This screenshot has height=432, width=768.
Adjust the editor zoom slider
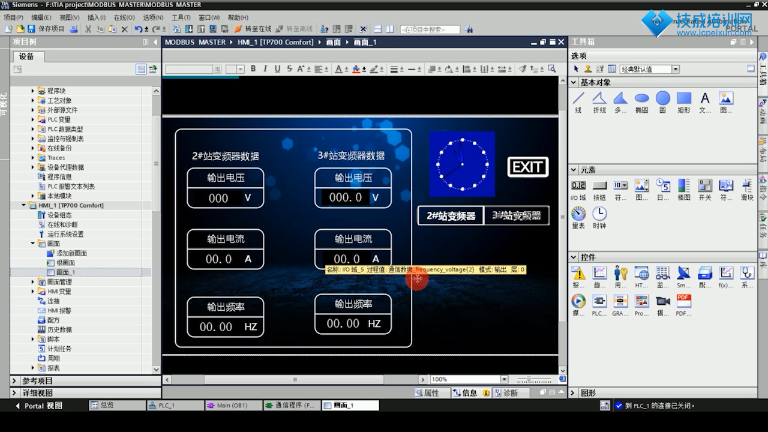533,380
